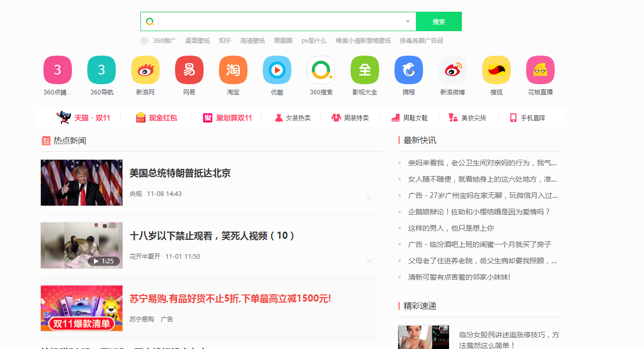Open the 360搜索 icon
Viewport: 644px width, 349px height.
pos(320,70)
